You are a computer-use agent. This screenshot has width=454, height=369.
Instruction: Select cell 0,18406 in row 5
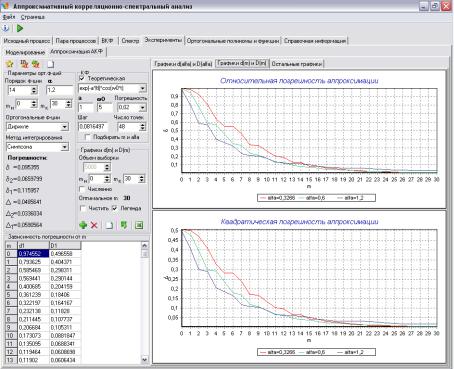click(x=65, y=295)
